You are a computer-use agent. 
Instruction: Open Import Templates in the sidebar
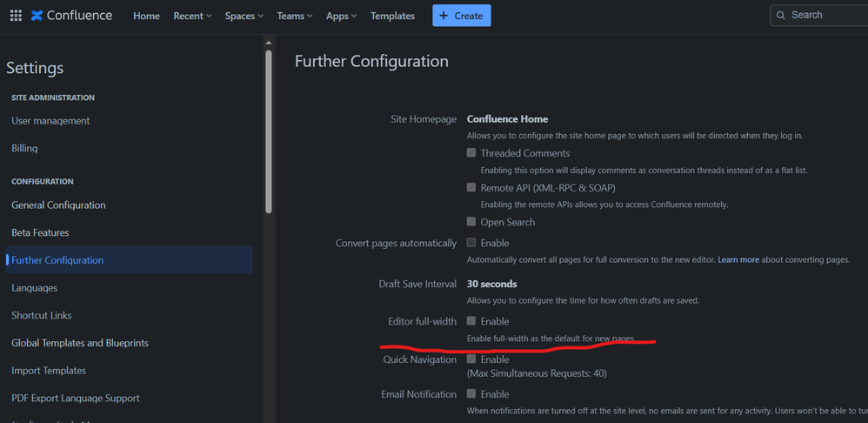(x=49, y=371)
